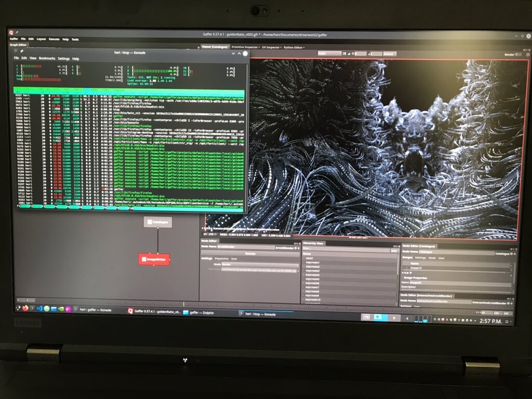Open the Execute menu in Gaffer

(x=54, y=39)
